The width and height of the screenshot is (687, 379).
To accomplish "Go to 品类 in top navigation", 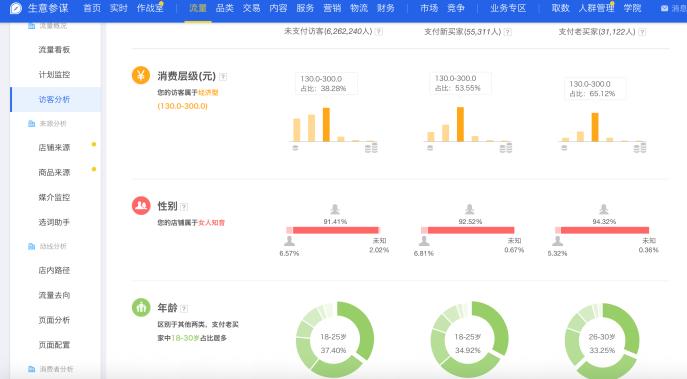I will click(x=225, y=8).
